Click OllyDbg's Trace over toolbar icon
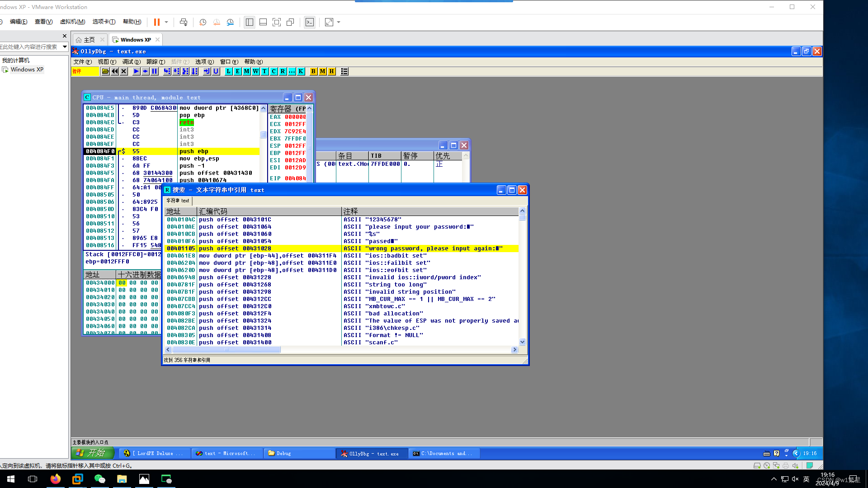Image resolution: width=868 pixels, height=488 pixels. pyautogui.click(x=194, y=71)
